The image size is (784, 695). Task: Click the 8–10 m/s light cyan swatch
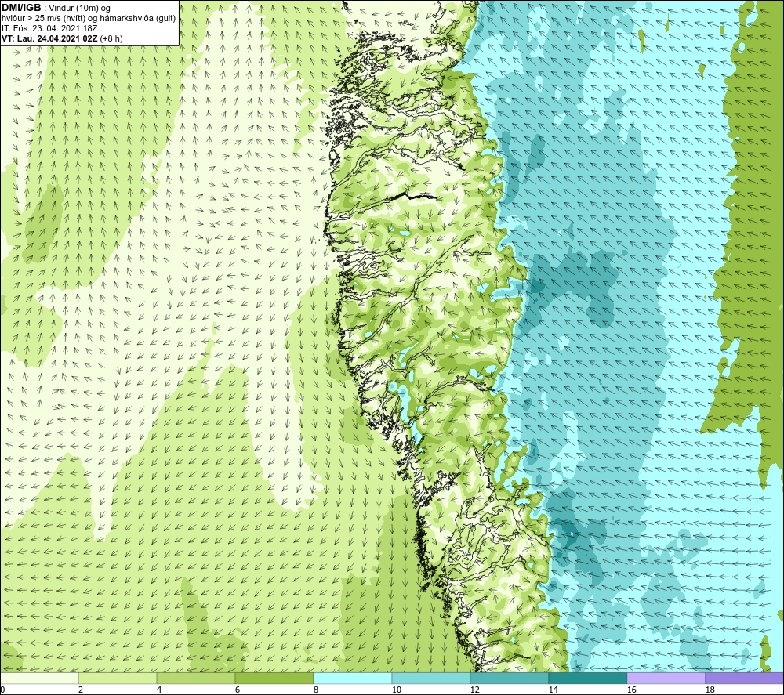coord(353,678)
